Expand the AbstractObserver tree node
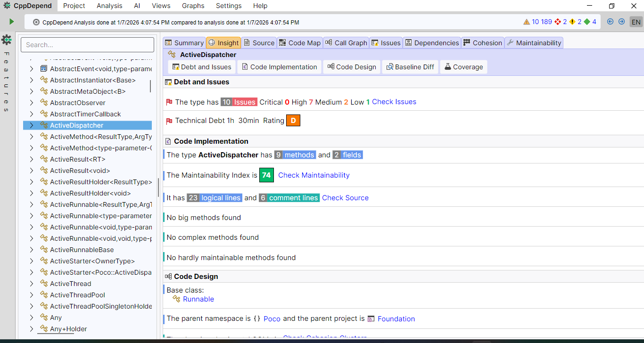The height and width of the screenshot is (343, 644). (x=31, y=102)
